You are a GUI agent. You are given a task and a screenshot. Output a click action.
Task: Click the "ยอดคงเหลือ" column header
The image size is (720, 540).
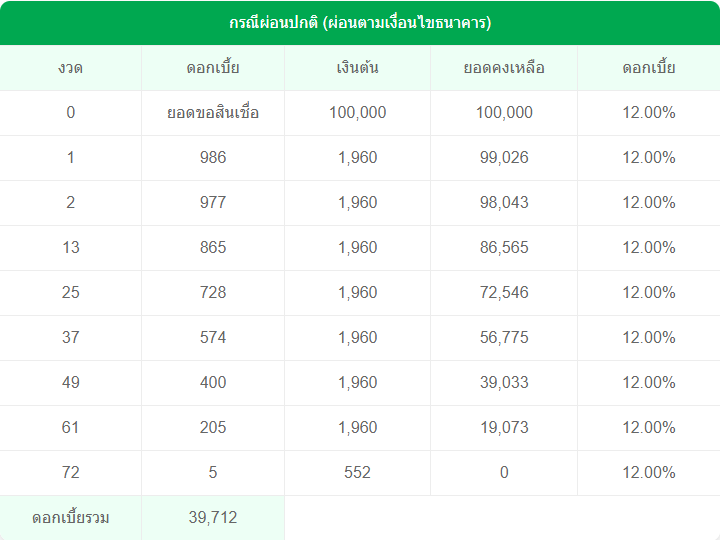[x=504, y=68]
